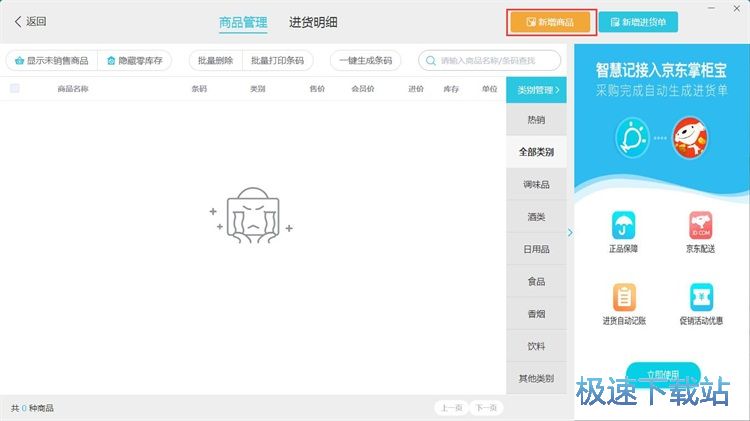The width and height of the screenshot is (750, 421).
Task: Click the 正品保障 umbrella icon
Action: point(623,225)
